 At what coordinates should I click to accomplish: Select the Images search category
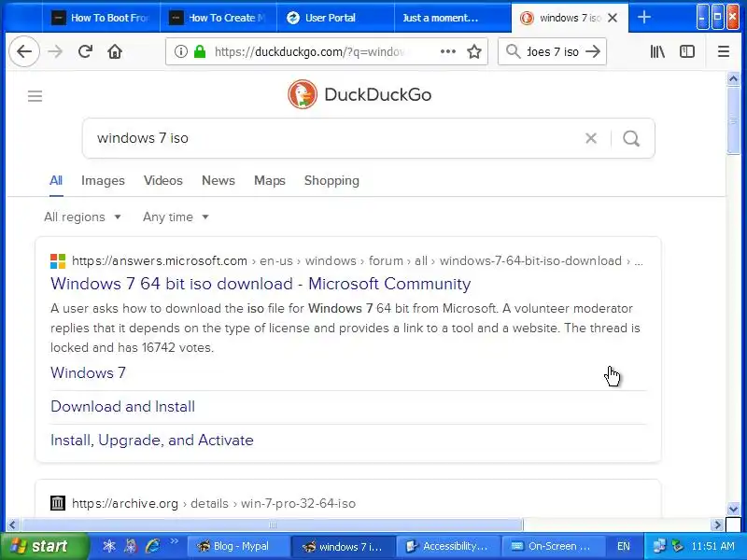103,180
